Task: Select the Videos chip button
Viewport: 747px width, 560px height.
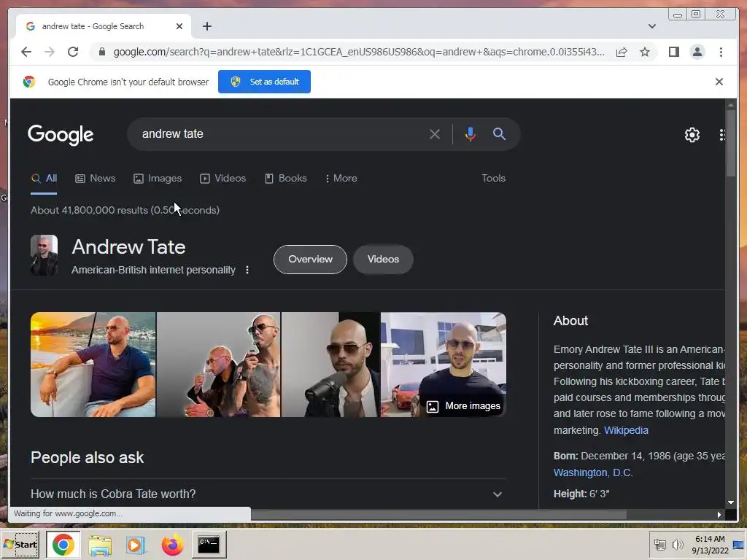Action: click(383, 260)
